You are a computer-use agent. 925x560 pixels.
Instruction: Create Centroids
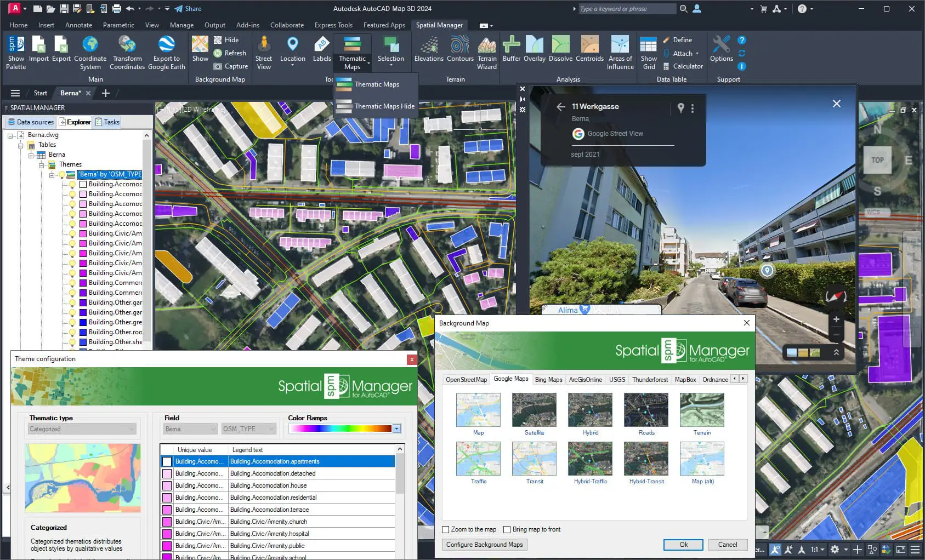(589, 49)
